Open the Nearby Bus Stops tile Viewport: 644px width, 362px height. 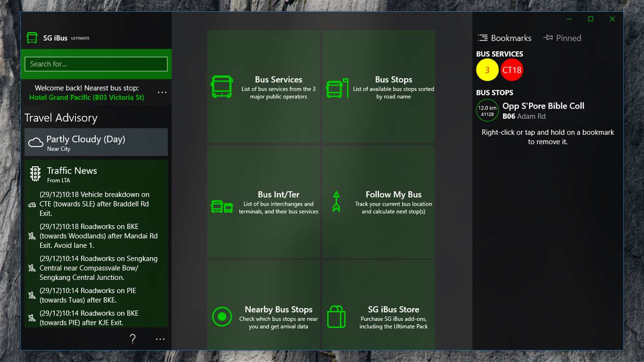point(263,305)
